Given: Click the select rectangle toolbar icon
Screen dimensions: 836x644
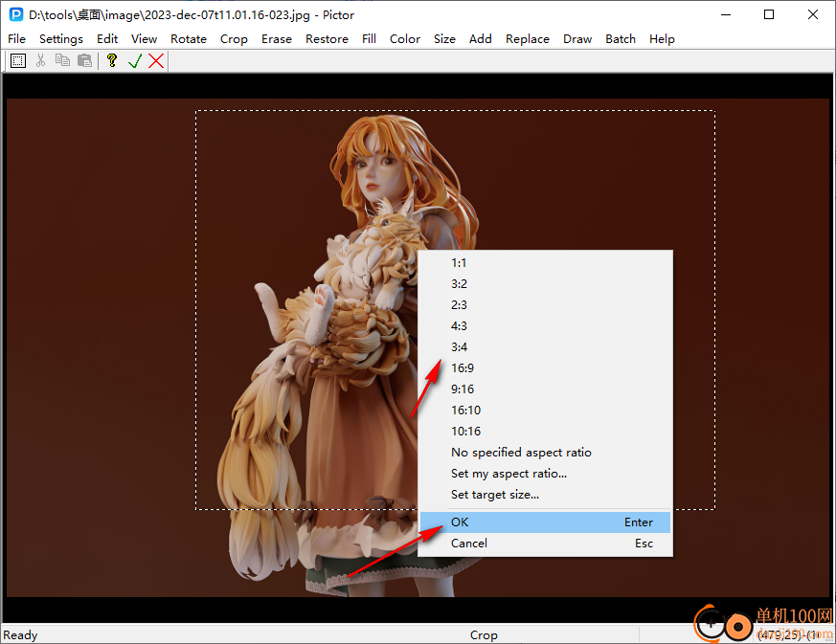Looking at the screenshot, I should coord(18,60).
